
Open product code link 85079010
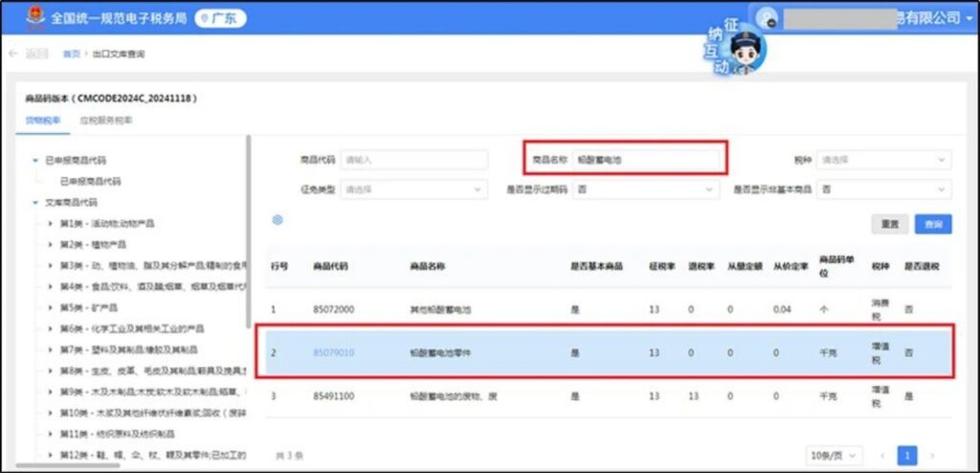[333, 352]
